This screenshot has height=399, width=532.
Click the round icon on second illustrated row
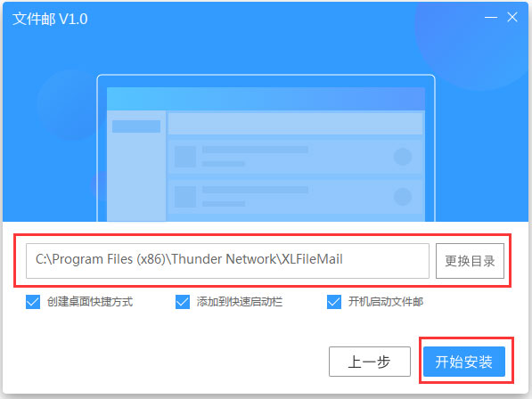point(403,197)
